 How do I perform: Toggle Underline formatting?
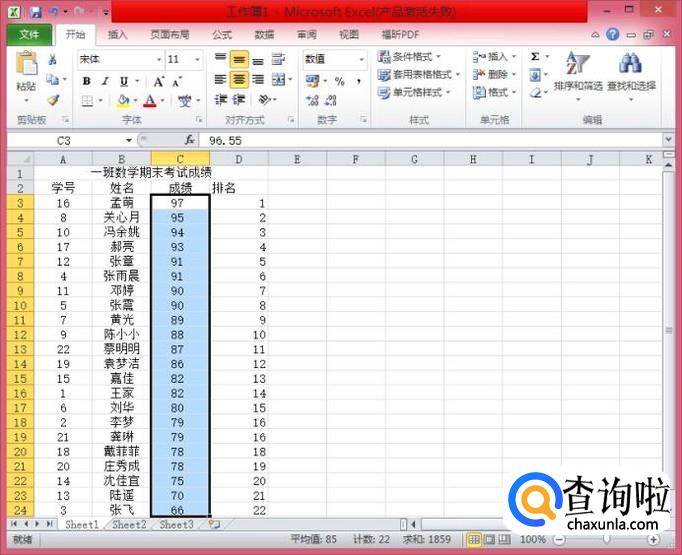[124, 81]
